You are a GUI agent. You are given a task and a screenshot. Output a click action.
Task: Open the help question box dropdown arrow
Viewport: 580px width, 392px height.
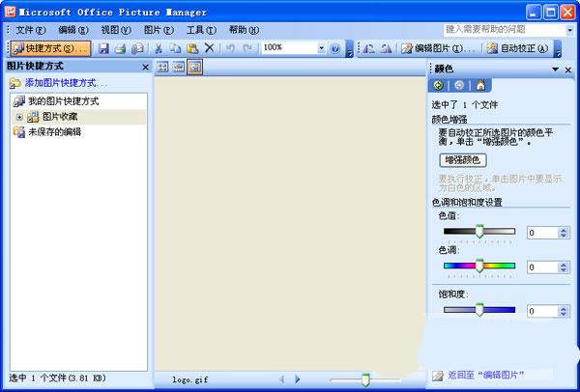[569, 30]
